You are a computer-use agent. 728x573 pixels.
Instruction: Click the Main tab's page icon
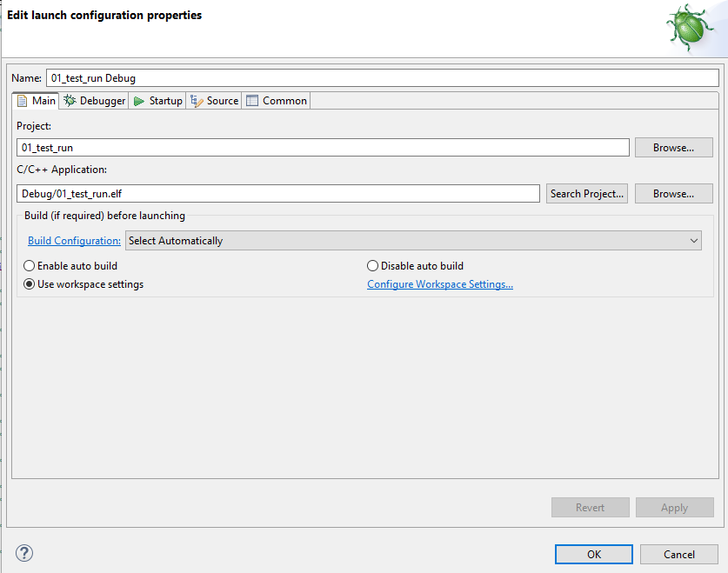pos(23,100)
